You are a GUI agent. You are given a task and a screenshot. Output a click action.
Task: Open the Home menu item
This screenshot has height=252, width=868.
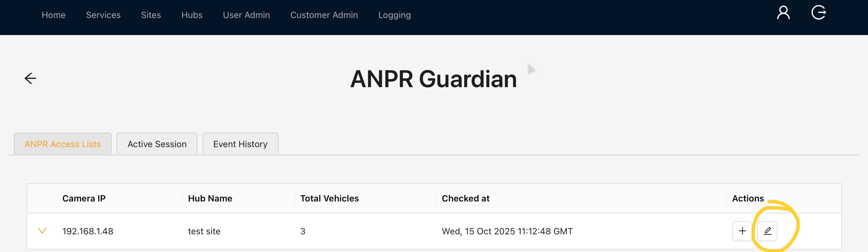54,15
